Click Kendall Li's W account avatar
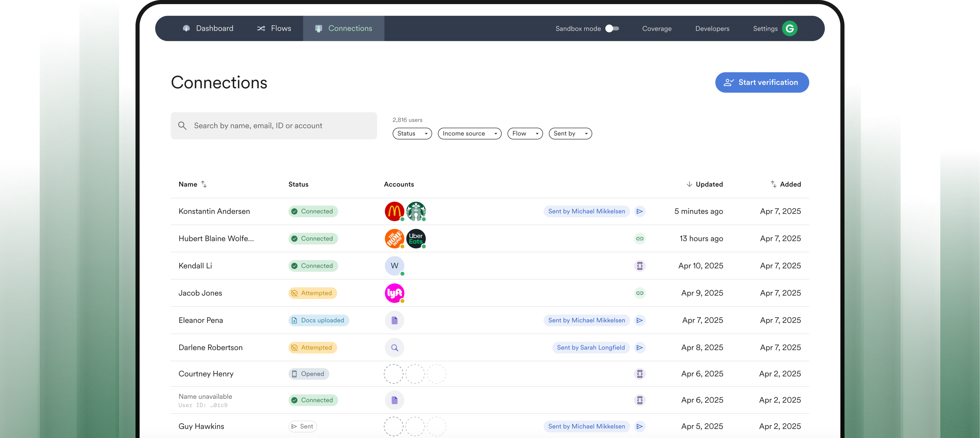Image resolution: width=980 pixels, height=438 pixels. 394,266
